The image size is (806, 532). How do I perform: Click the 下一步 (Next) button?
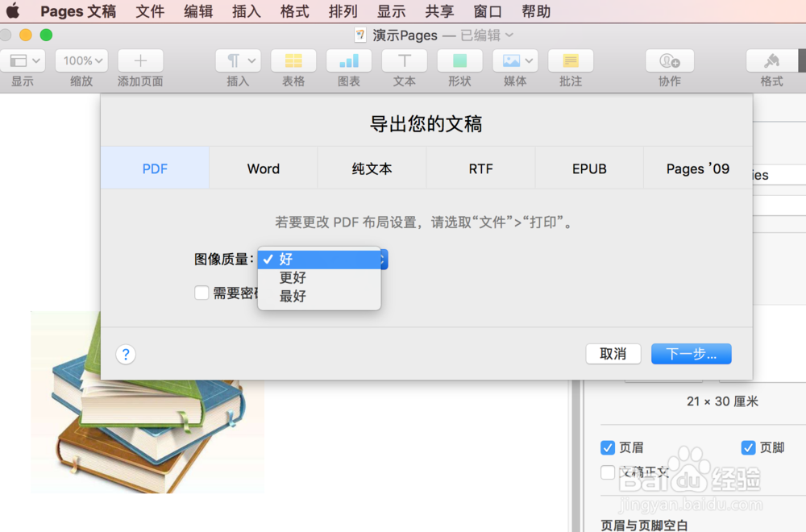691,354
